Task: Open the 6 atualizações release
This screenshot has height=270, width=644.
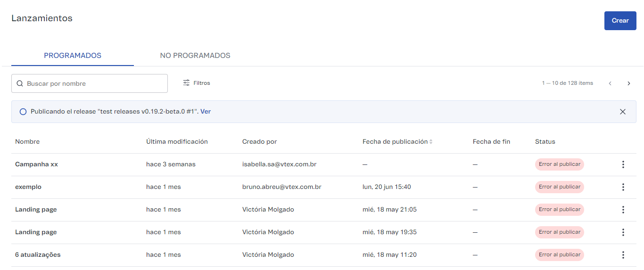Action: click(x=38, y=255)
